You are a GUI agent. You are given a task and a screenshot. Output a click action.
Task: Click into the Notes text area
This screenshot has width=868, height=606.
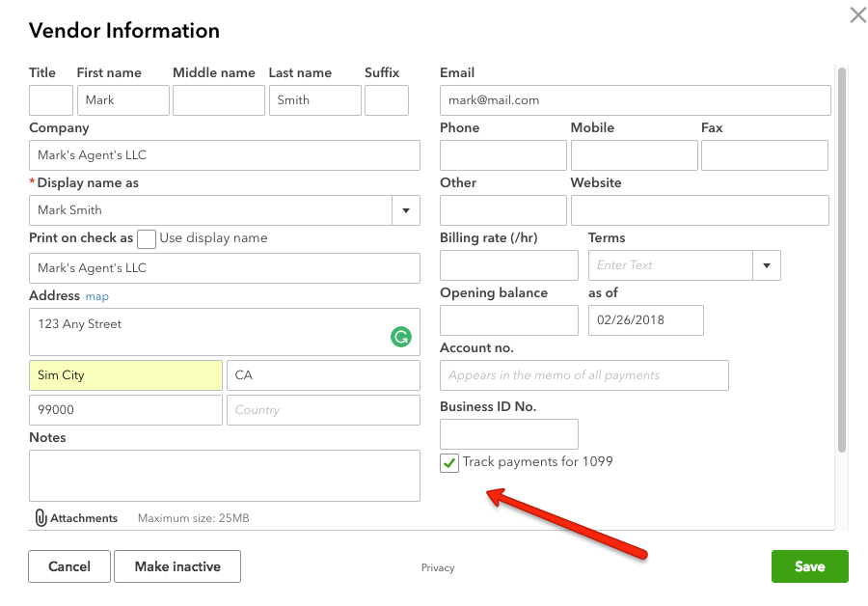pos(225,475)
